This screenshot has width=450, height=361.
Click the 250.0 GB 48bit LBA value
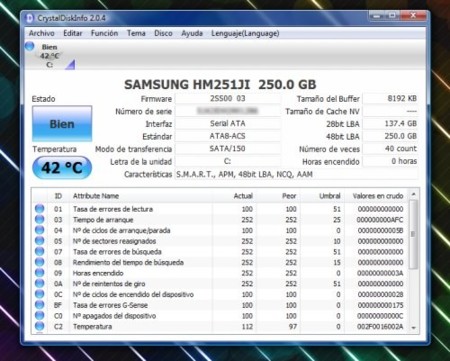(x=390, y=136)
